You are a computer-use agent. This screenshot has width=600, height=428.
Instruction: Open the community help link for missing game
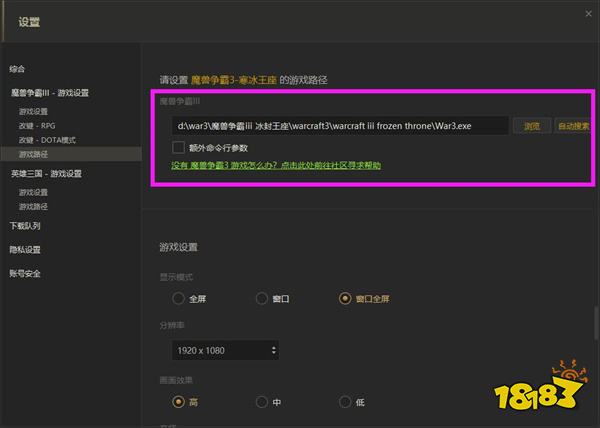pyautogui.click(x=276, y=165)
